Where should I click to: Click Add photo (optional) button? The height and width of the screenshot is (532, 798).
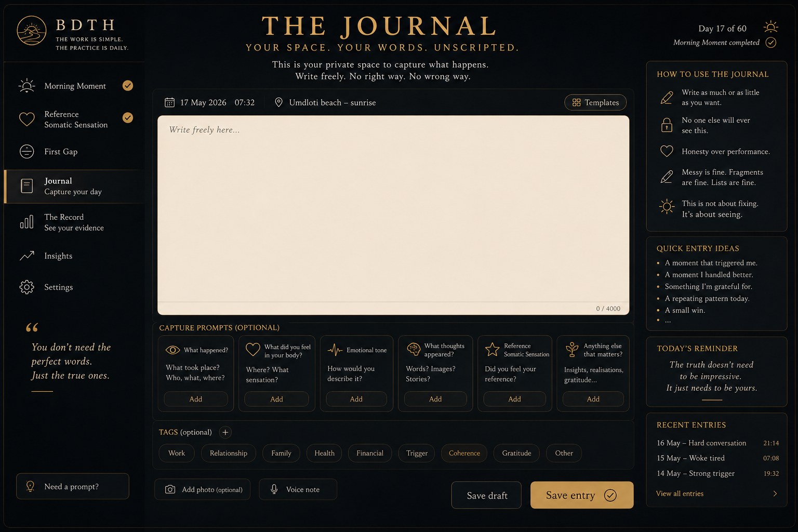click(203, 489)
